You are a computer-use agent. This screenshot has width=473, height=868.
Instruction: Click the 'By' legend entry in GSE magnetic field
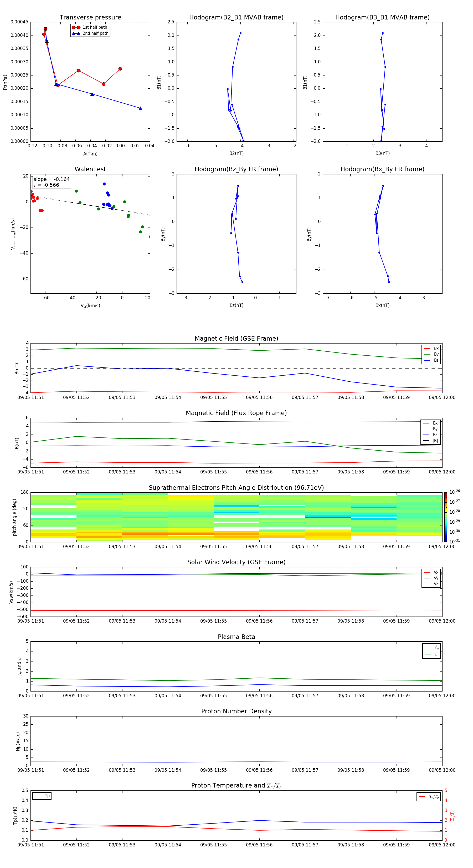pyautogui.click(x=431, y=355)
